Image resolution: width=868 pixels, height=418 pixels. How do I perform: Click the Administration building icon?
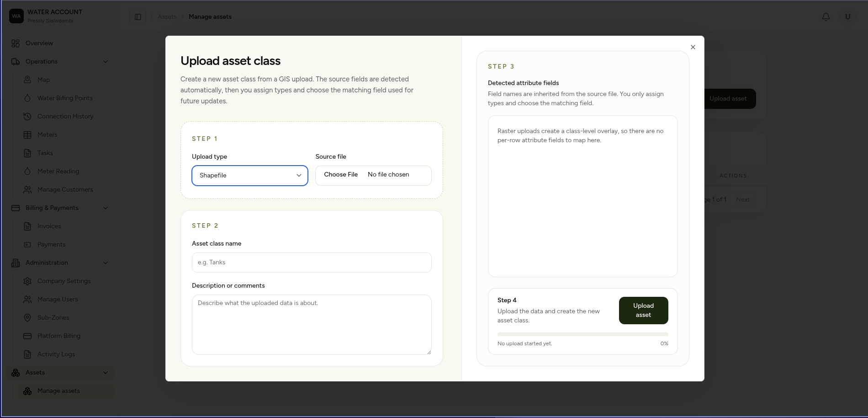[16, 263]
